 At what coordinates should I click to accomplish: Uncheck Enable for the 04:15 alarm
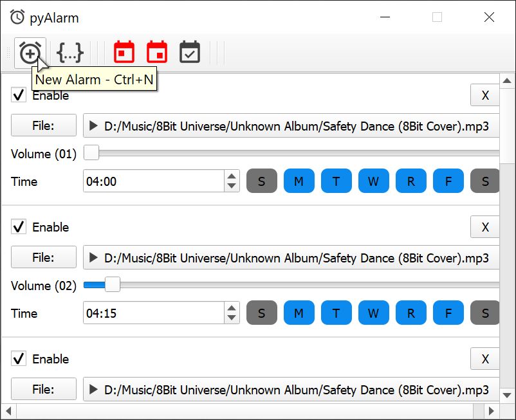coord(19,227)
